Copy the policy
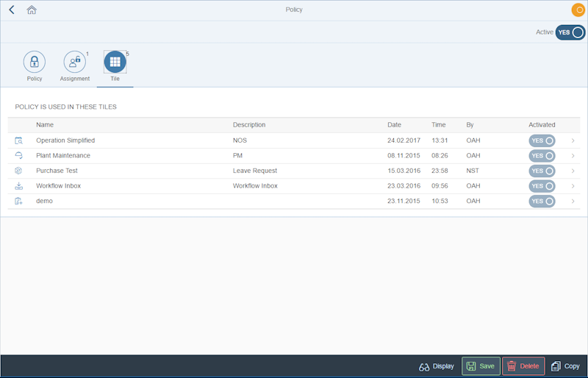 coord(565,366)
